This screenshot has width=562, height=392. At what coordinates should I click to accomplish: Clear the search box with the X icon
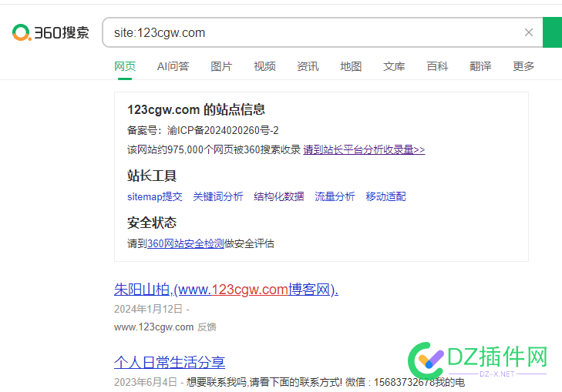point(529,32)
